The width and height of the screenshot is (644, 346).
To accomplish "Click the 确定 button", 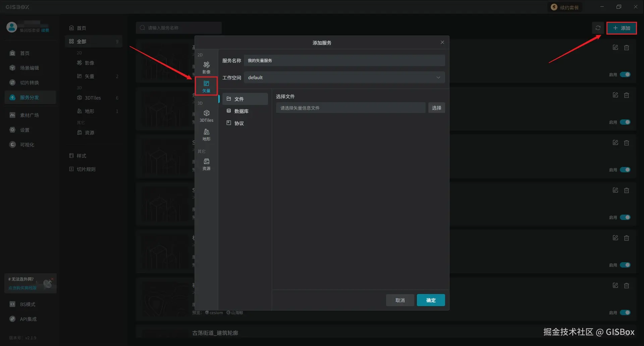I will pos(431,300).
